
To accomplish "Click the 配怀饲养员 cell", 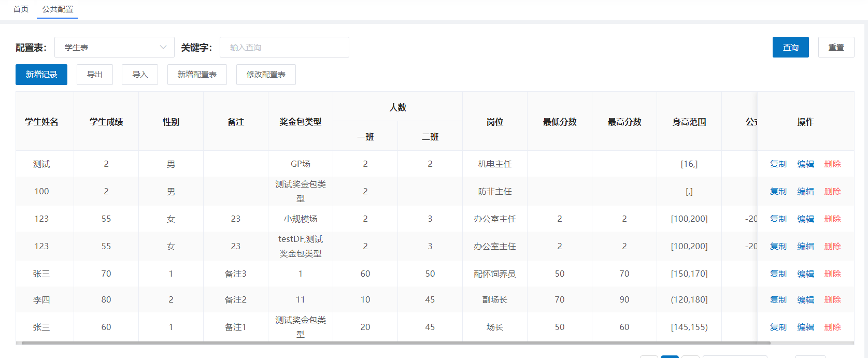I will pyautogui.click(x=495, y=274).
